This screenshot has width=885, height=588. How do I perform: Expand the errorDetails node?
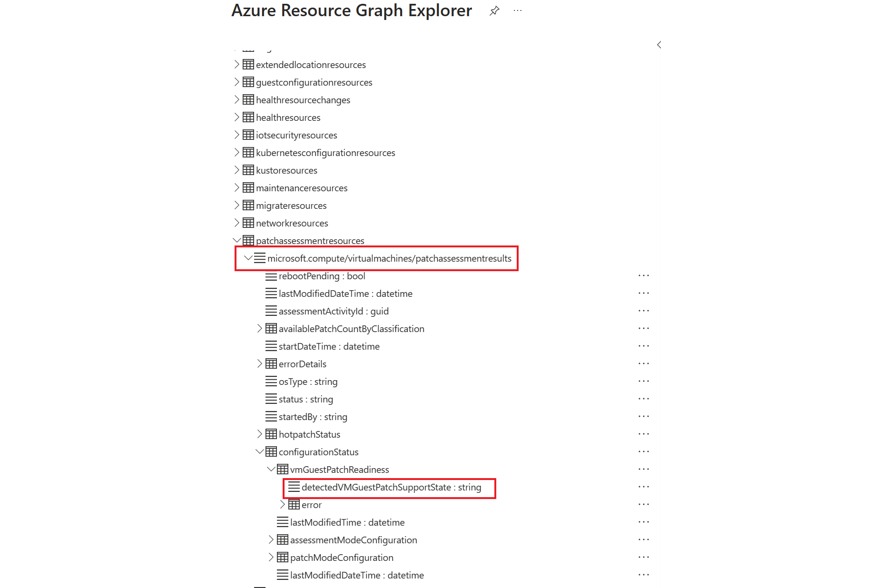(x=259, y=363)
